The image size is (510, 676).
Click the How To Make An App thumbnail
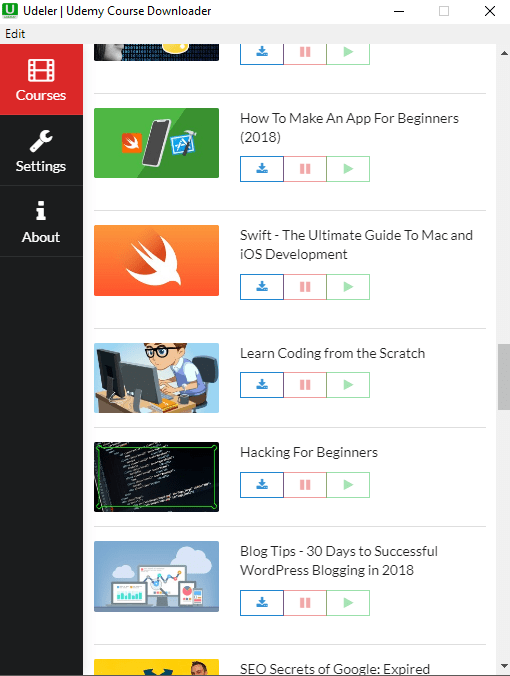(156, 143)
